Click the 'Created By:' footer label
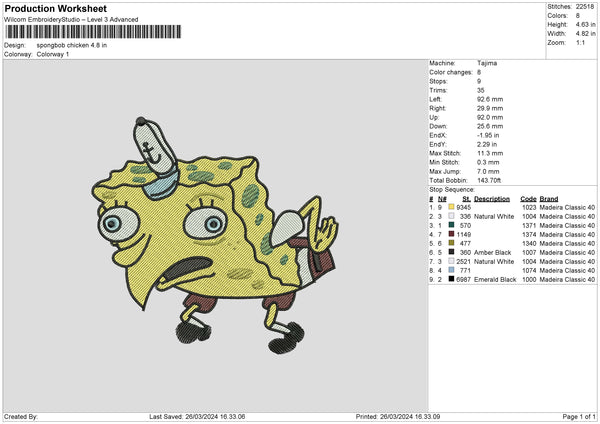Screen dimensions: 600x424 (21, 417)
